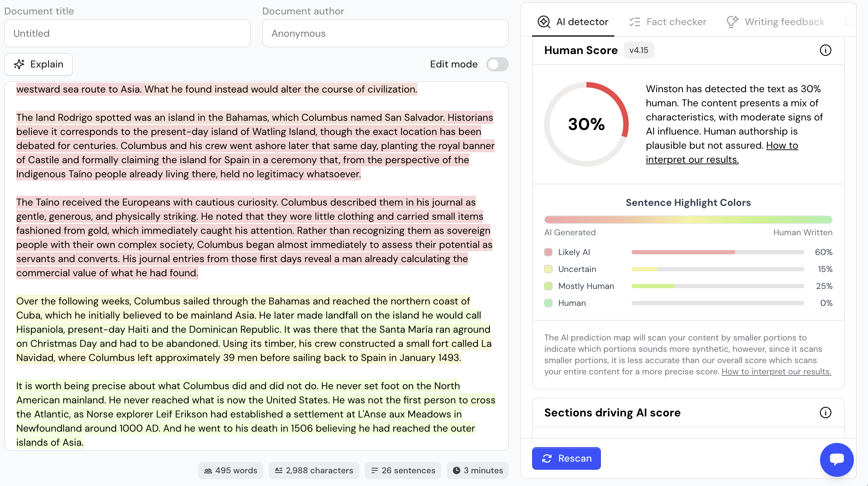The height and width of the screenshot is (486, 868).
Task: Select the AI detector tab
Action: (x=573, y=22)
